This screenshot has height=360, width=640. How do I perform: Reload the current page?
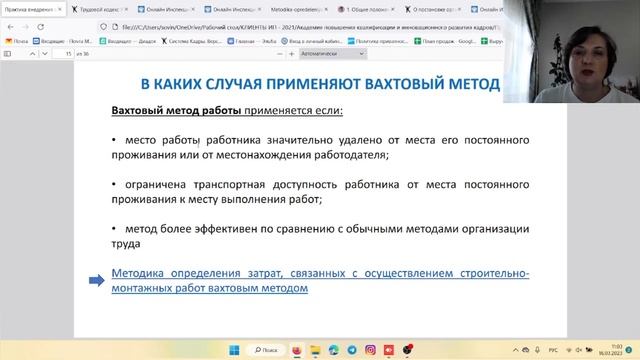(x=40, y=27)
